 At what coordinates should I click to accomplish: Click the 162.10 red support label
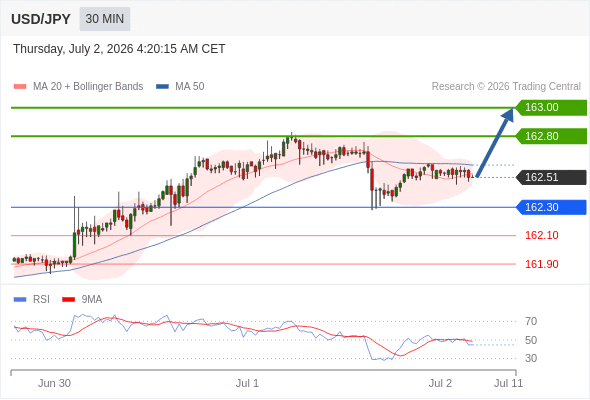pos(541,235)
